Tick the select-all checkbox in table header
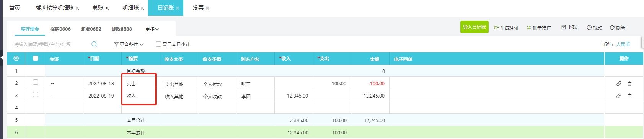 (36, 58)
